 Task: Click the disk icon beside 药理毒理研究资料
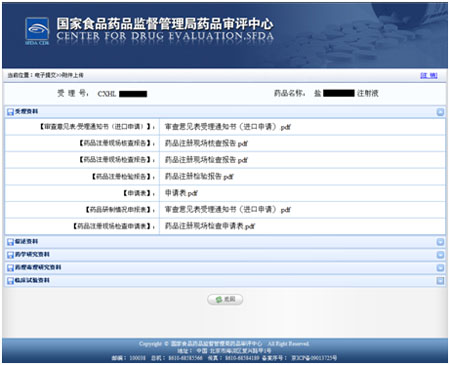click(10, 268)
